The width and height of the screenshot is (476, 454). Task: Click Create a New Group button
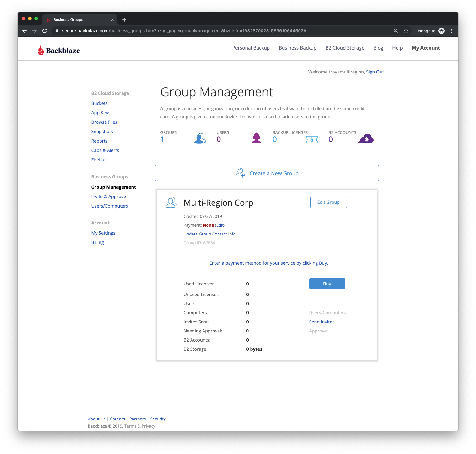tap(267, 173)
